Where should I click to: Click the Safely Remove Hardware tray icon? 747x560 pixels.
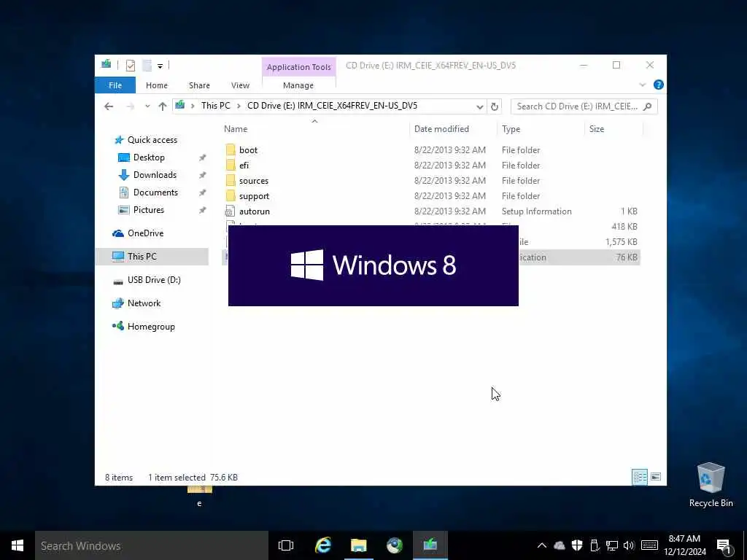(594, 545)
